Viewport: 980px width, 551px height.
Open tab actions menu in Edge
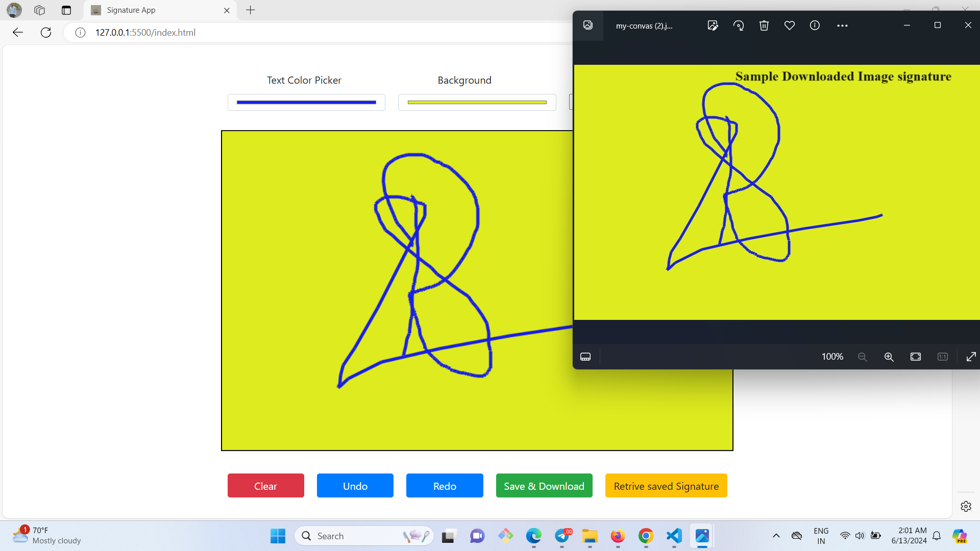(x=66, y=10)
